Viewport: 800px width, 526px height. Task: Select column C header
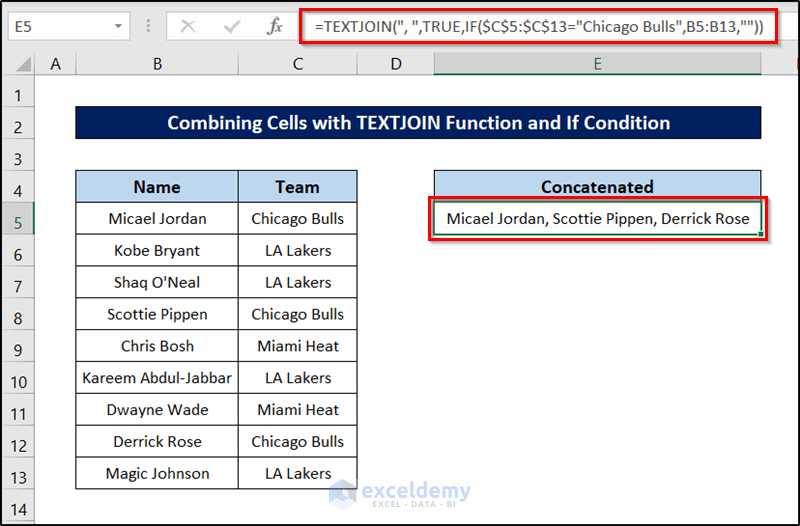(297, 64)
